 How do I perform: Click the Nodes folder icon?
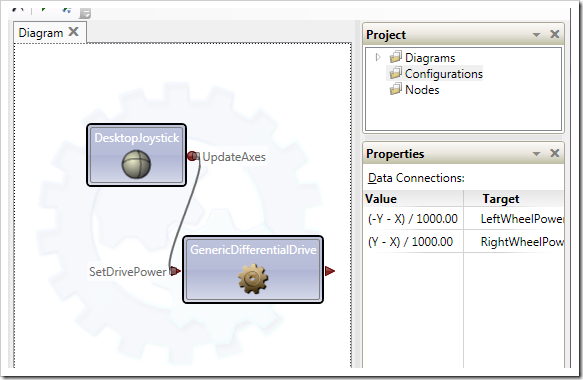[396, 89]
